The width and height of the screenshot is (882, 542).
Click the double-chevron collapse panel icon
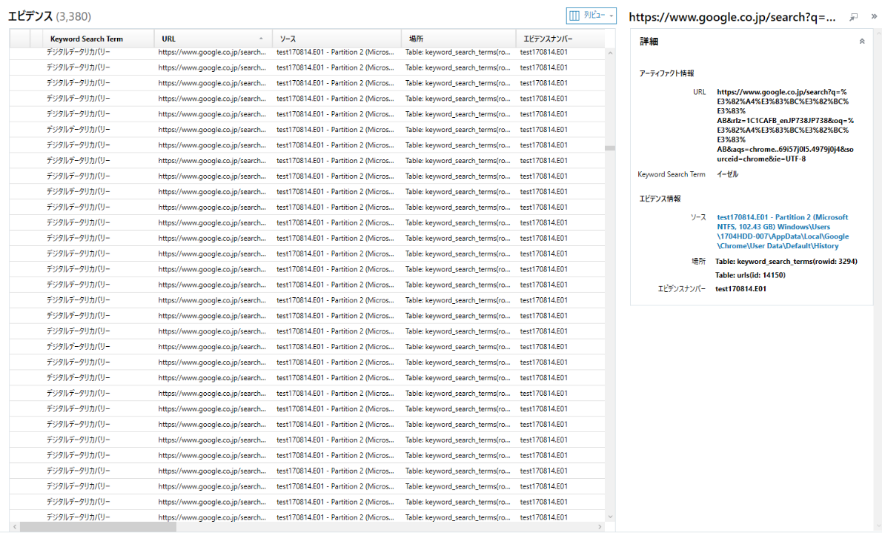click(872, 18)
